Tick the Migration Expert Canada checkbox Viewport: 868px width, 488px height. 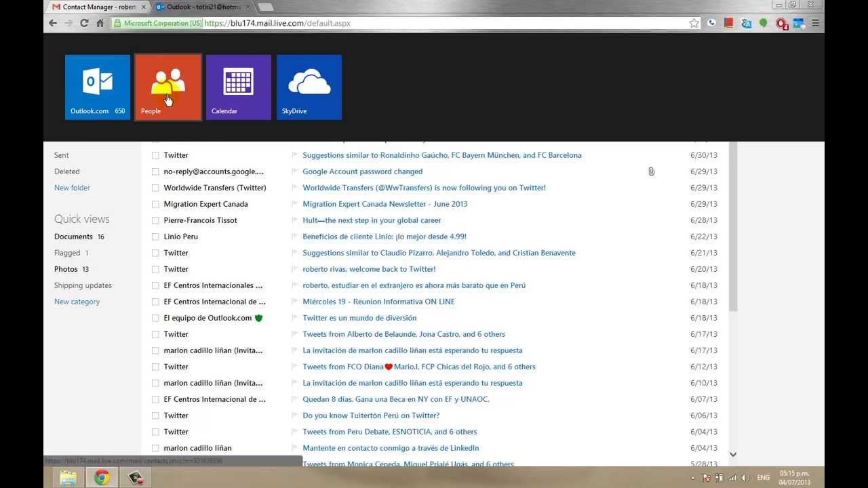pos(155,204)
